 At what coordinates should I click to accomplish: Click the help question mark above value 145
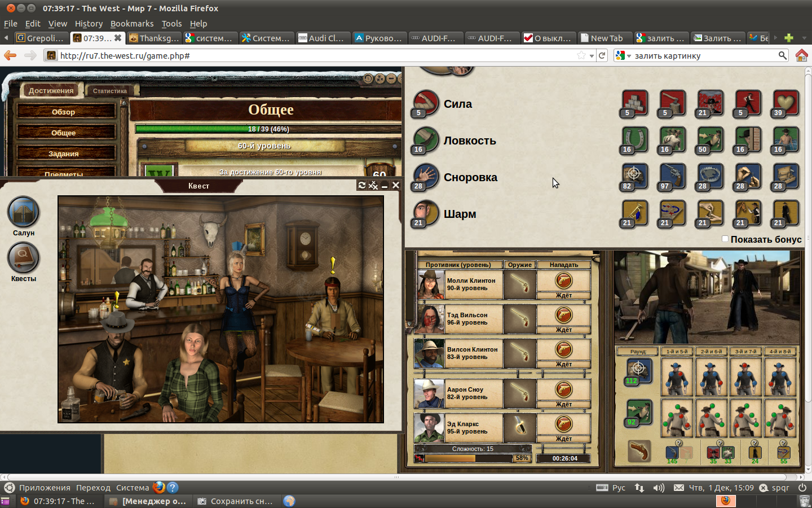tap(679, 443)
